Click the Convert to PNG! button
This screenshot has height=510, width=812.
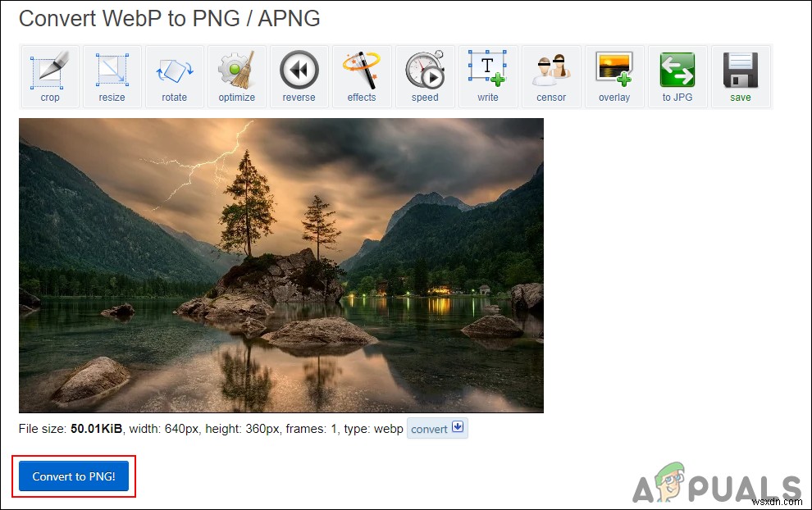click(73, 476)
